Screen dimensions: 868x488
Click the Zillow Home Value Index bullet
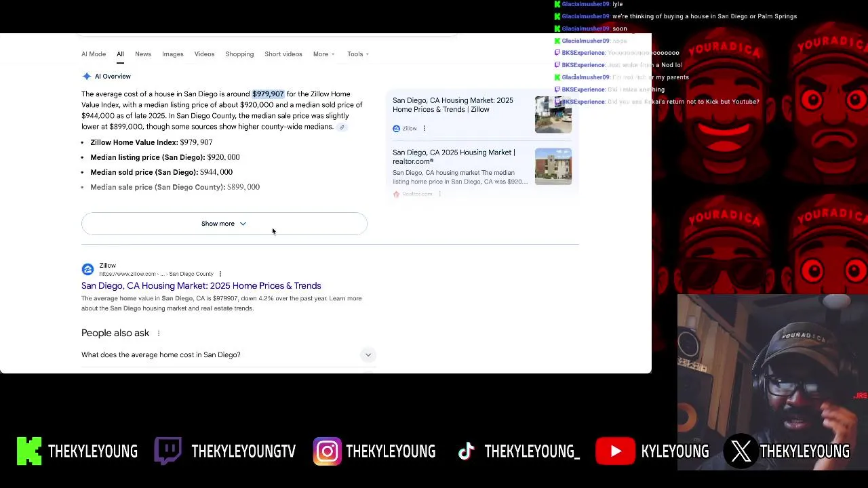pos(151,142)
